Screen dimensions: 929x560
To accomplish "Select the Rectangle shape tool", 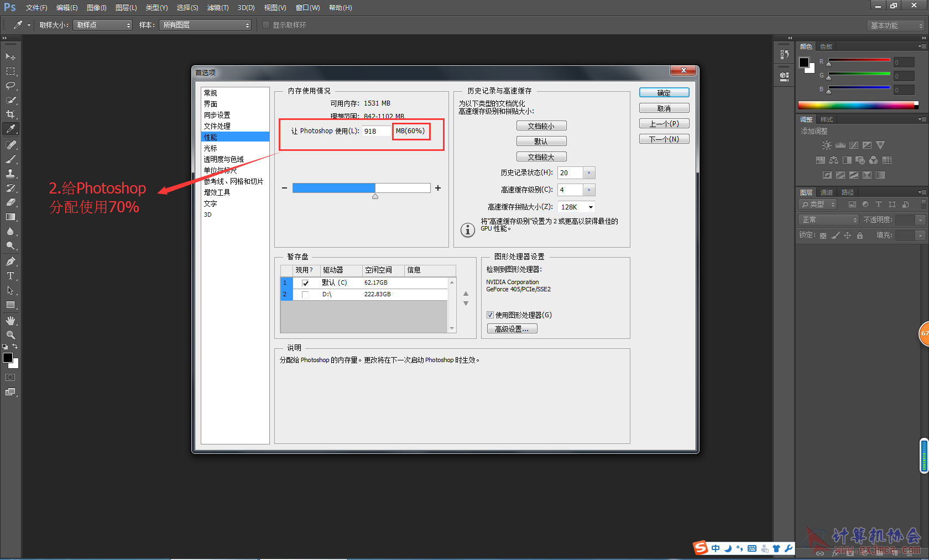I will click(11, 305).
